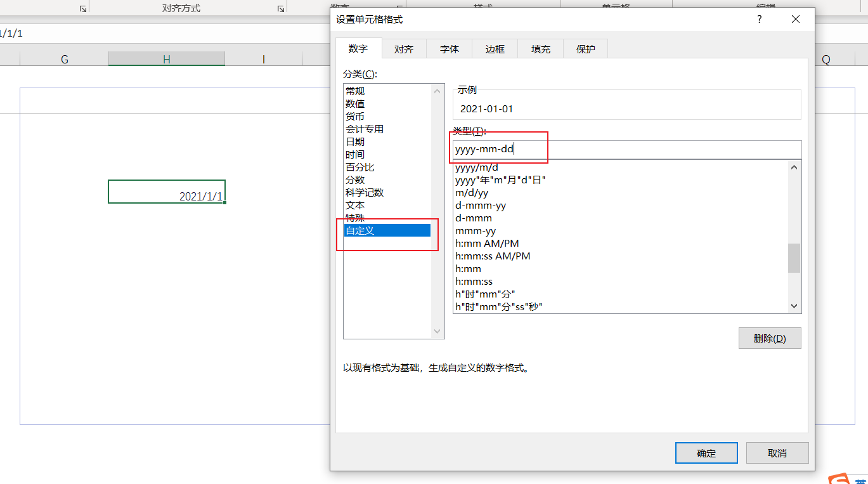This screenshot has width=868, height=484.
Task: Click the type list scrollbar thumb
Action: point(794,258)
